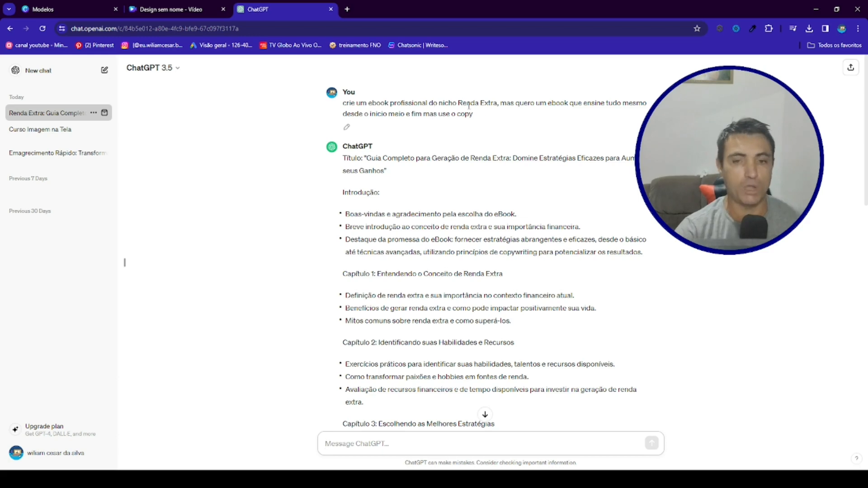Viewport: 868px width, 488px height.
Task: Open media control icon in toolbar
Action: 793,28
